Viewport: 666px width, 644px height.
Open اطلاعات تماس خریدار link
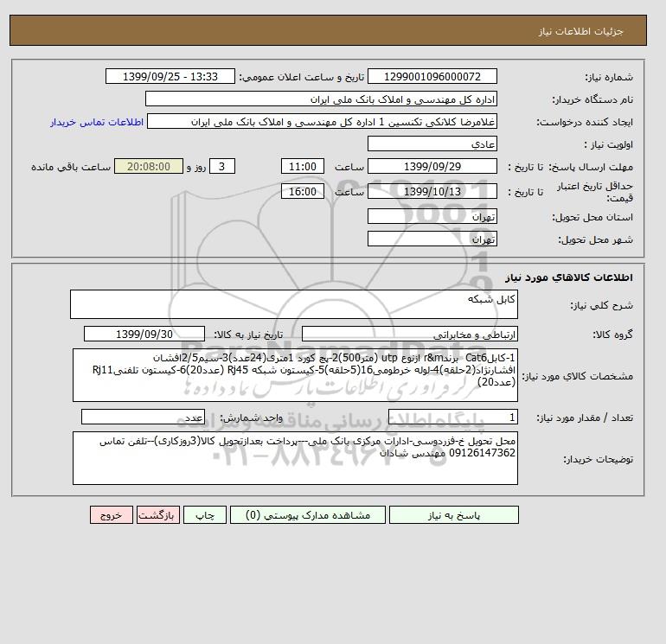[97, 122]
